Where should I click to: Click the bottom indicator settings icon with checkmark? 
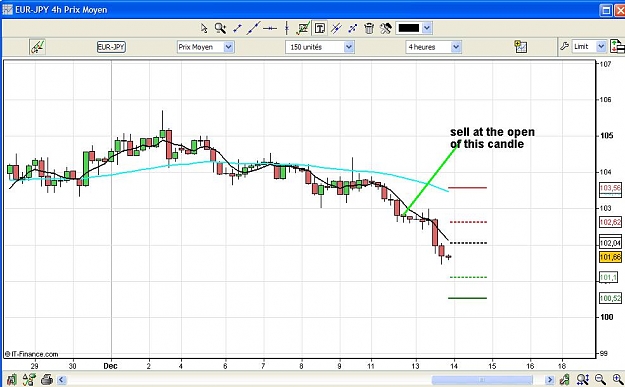[x=29, y=379]
